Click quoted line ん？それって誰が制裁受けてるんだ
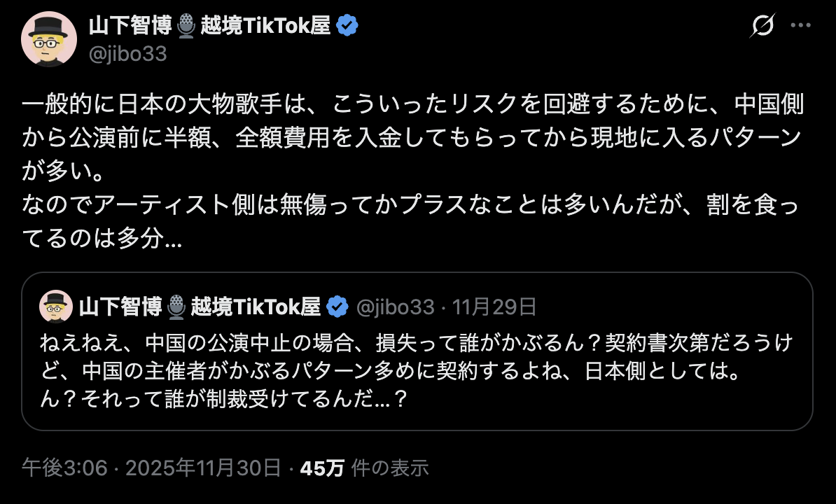836x504 pixels. point(224,400)
